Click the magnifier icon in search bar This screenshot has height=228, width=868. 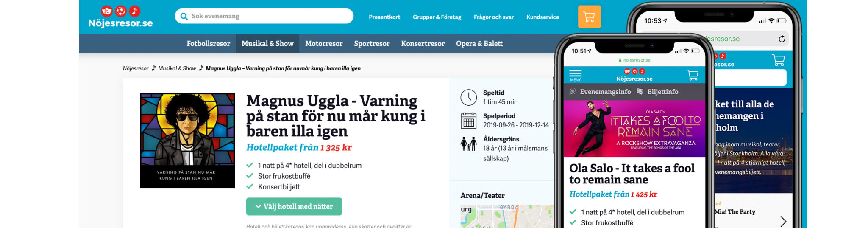tap(184, 17)
